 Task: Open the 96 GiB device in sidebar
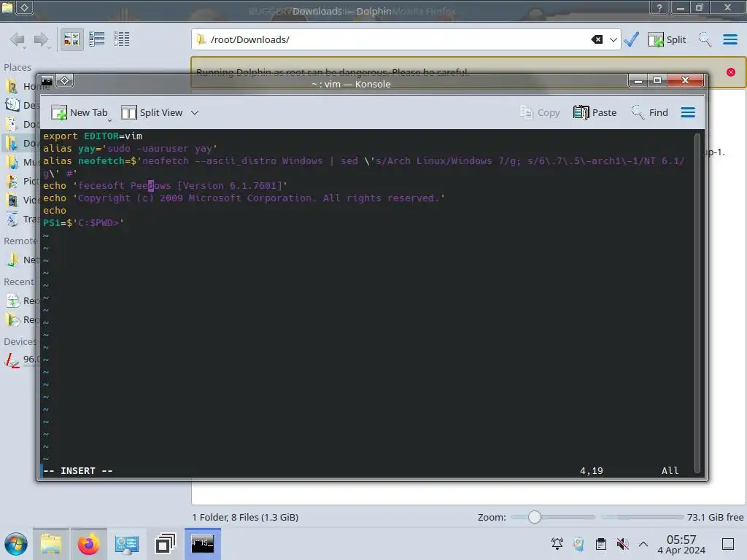click(x=21, y=359)
